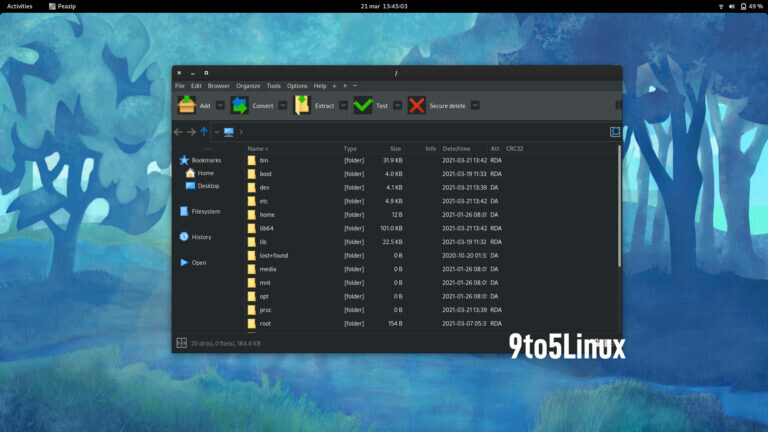The width and height of the screenshot is (768, 432).
Task: Sort the file list by Size column
Action: (x=396, y=148)
